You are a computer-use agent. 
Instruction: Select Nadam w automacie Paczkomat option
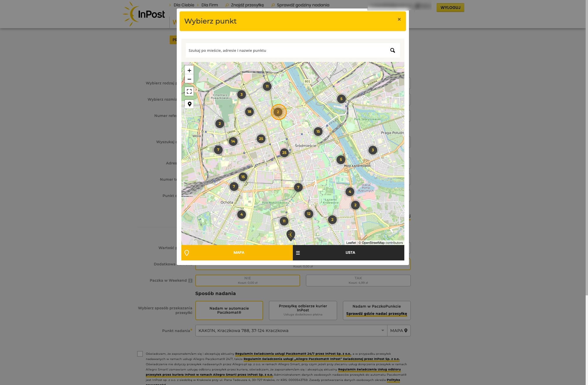[x=229, y=311]
